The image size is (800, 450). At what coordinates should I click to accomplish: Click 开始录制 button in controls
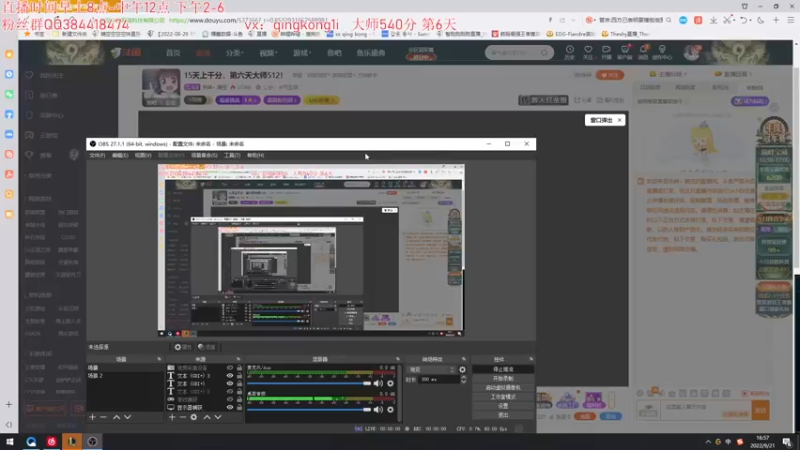point(503,379)
